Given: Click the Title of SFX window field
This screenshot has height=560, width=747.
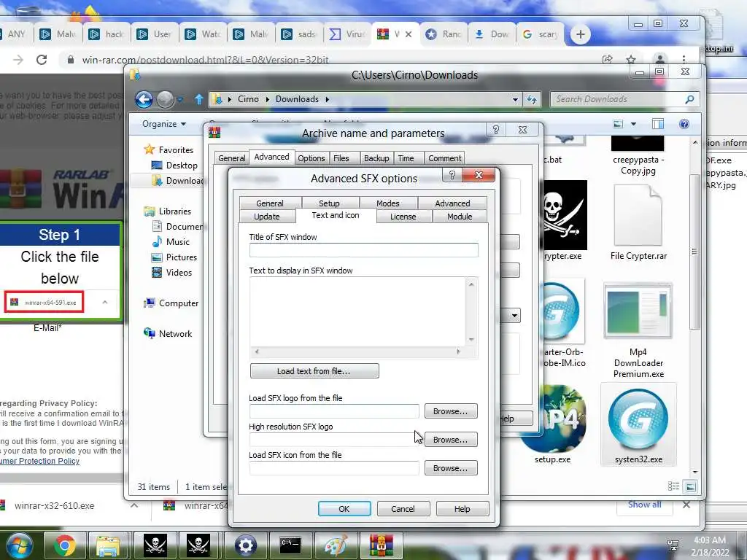Looking at the screenshot, I should point(363,250).
